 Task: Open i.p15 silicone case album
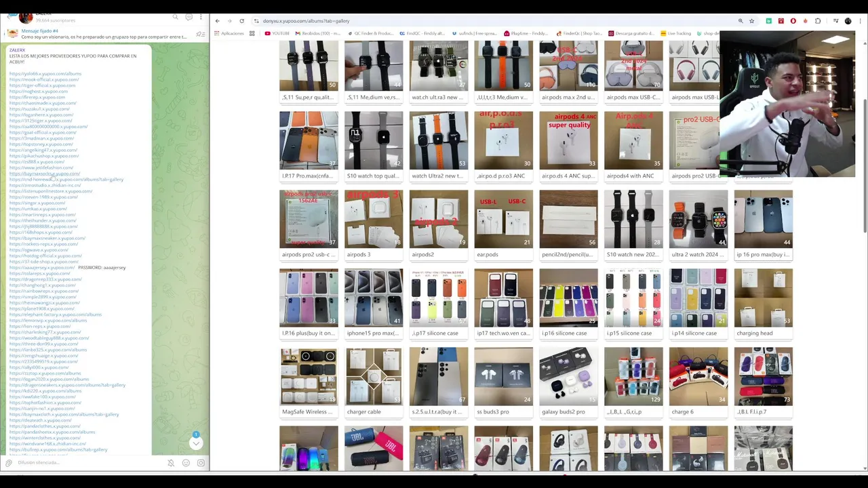coord(633,303)
